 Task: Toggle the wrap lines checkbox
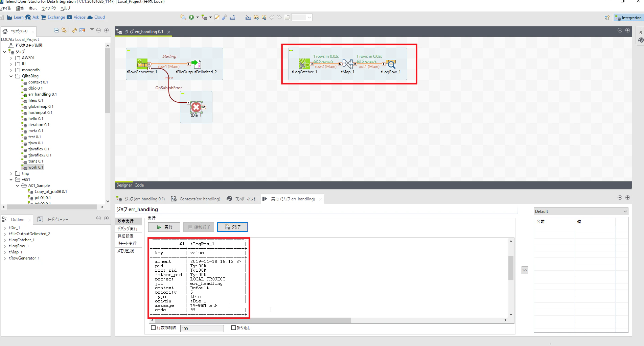coord(233,327)
